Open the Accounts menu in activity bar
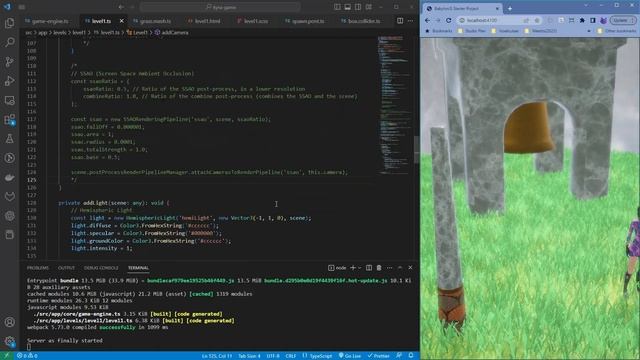 click(x=9, y=322)
